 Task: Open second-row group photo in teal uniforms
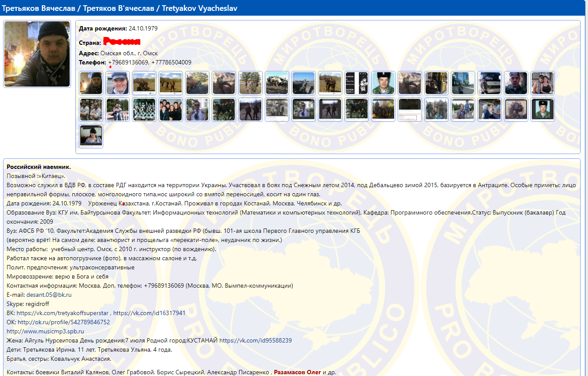click(x=144, y=110)
